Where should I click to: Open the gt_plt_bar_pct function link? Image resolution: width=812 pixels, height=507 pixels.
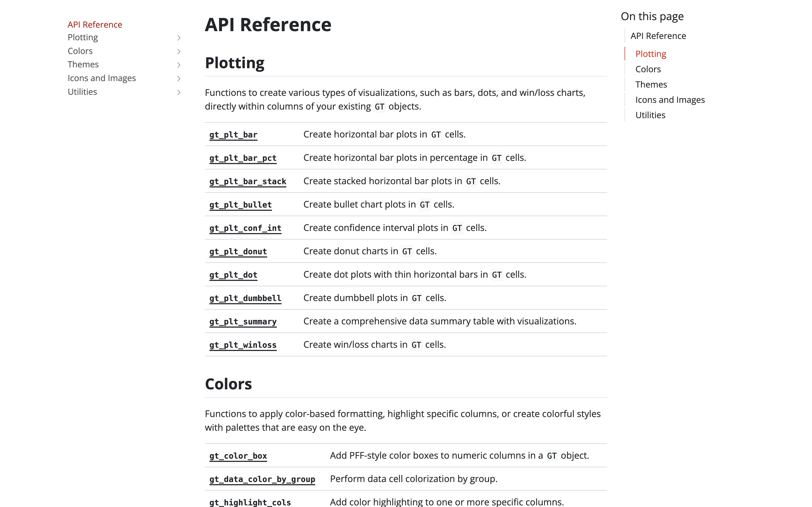tap(243, 158)
